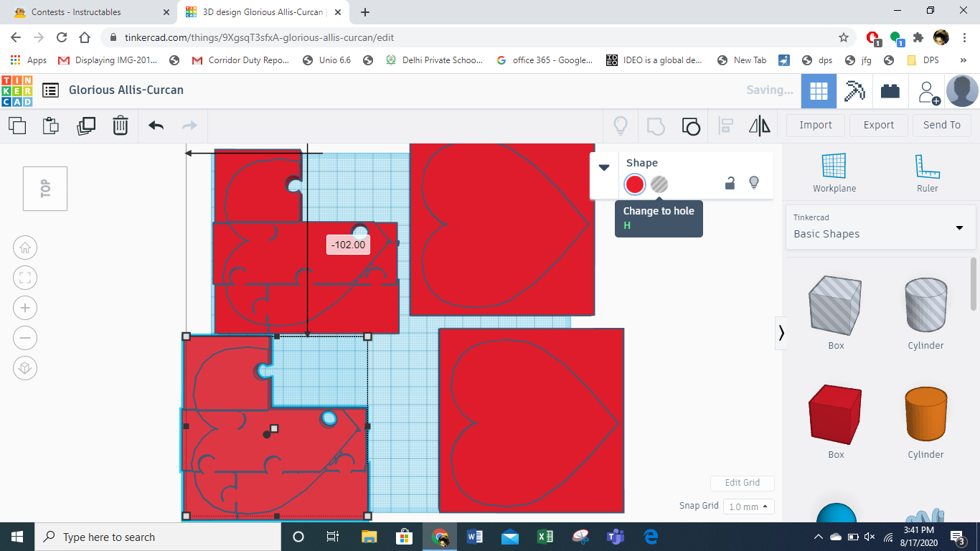Open Microsoft Teams from the taskbar

pos(616,537)
